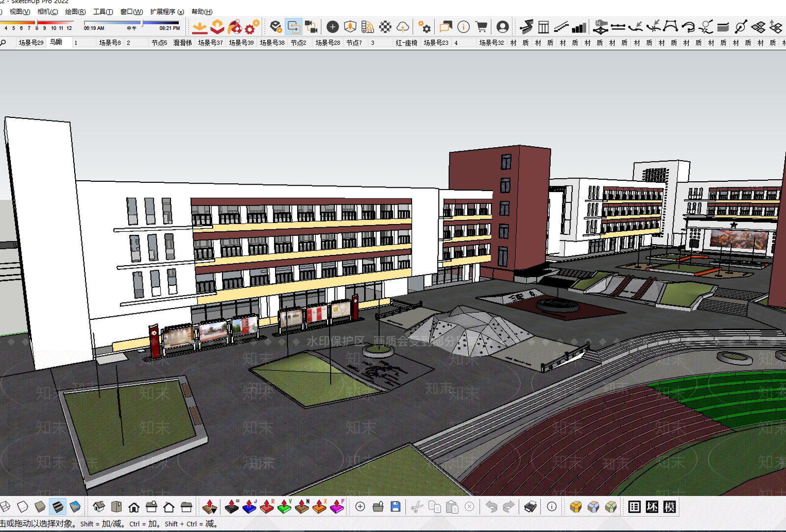The width and height of the screenshot is (786, 532).
Task: Open the 视图(V) menu
Action: tap(20, 12)
